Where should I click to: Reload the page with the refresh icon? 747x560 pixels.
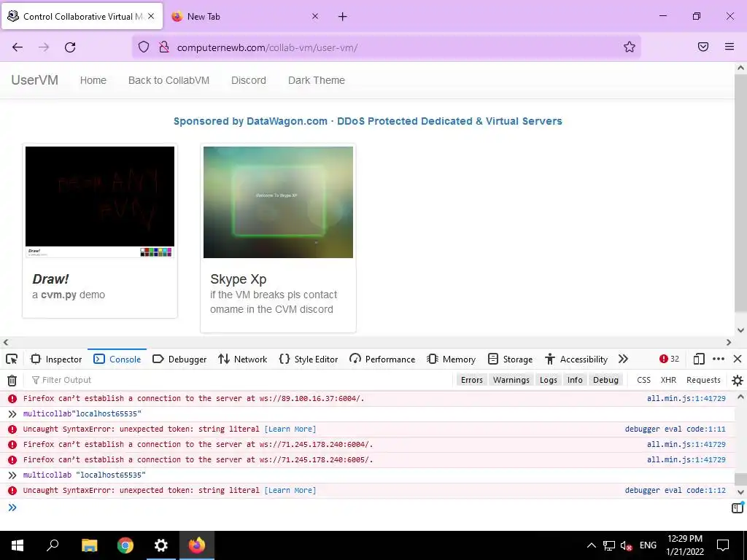pyautogui.click(x=70, y=47)
